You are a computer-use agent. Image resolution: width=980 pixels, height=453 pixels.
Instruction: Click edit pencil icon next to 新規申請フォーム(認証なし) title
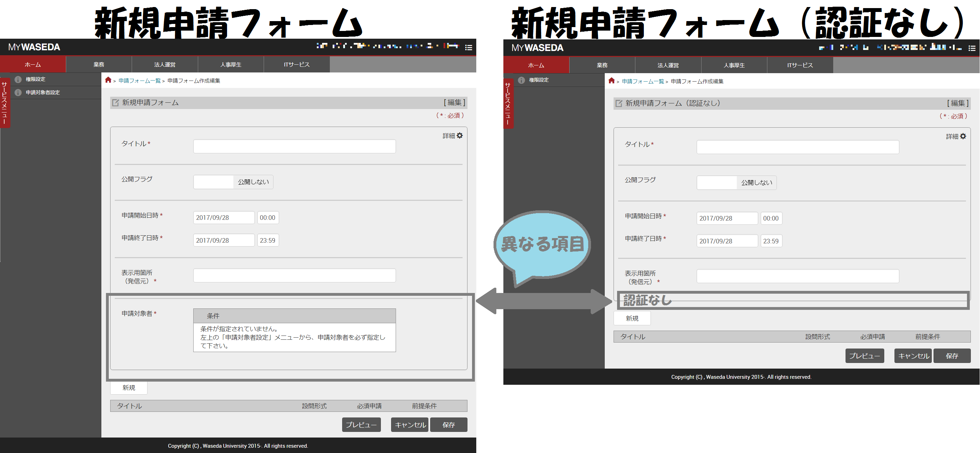coord(619,103)
